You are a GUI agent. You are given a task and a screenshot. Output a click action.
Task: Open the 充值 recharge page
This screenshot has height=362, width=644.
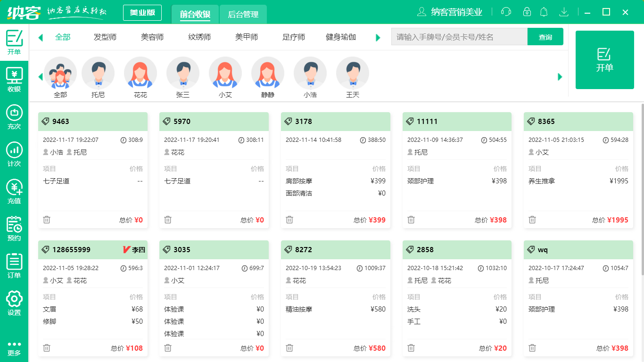click(14, 191)
